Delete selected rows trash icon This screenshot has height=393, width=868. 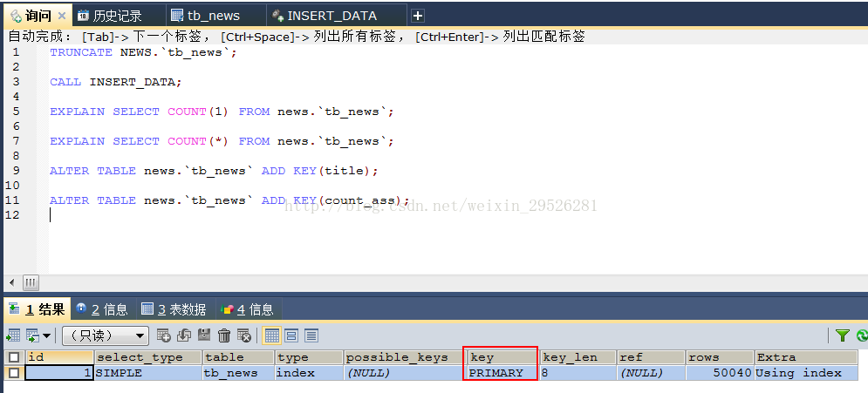pyautogui.click(x=224, y=335)
